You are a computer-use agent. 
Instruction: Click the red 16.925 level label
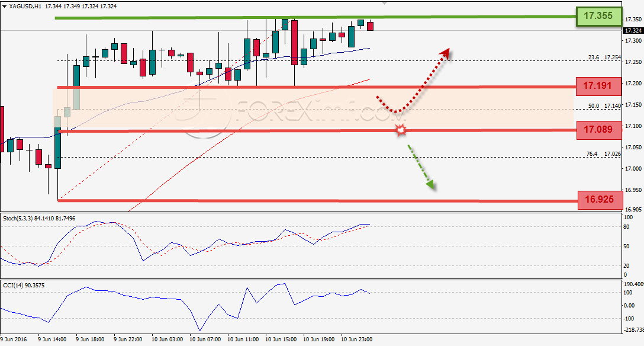600,200
